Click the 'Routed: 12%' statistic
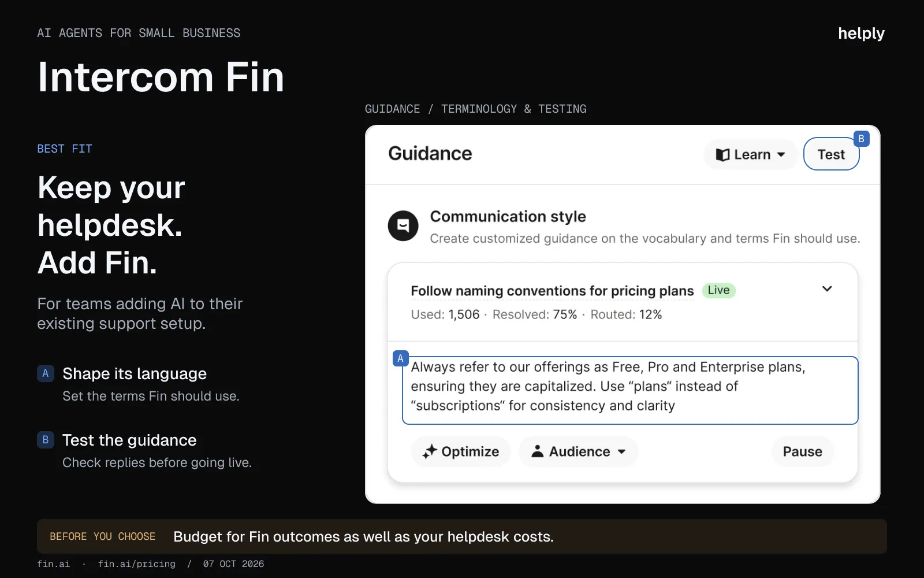Screen dimensions: 924x578 click(626, 314)
